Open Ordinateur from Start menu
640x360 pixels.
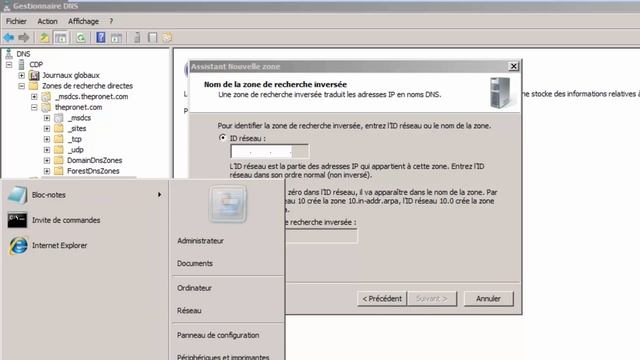(194, 288)
